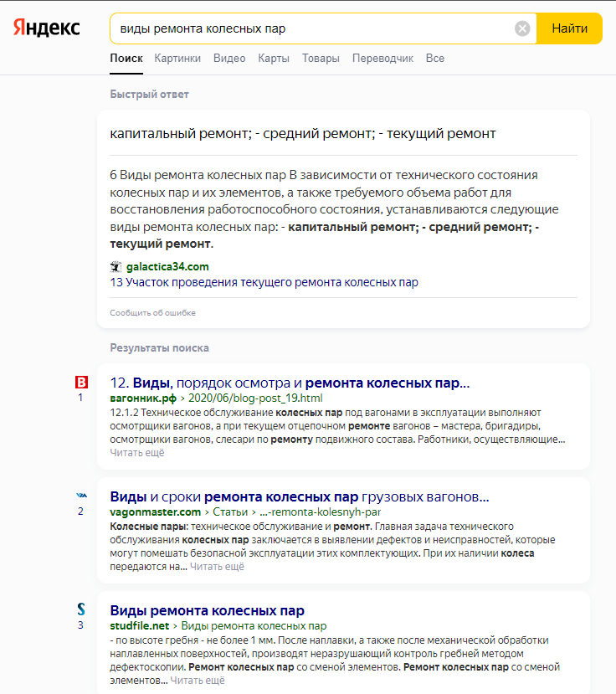Screen dimensions: 616x694
Task: Go to the Карты tab
Action: tap(274, 59)
